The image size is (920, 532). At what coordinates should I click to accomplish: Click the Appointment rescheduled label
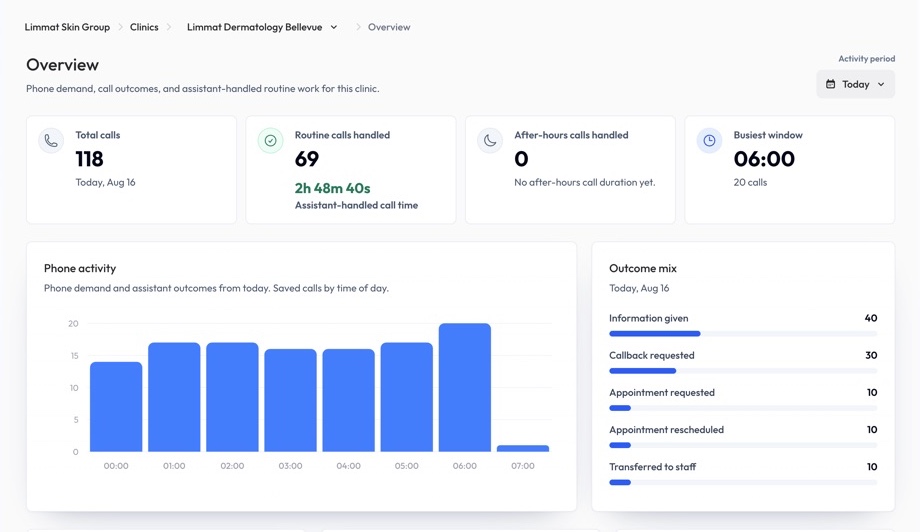tap(667, 429)
